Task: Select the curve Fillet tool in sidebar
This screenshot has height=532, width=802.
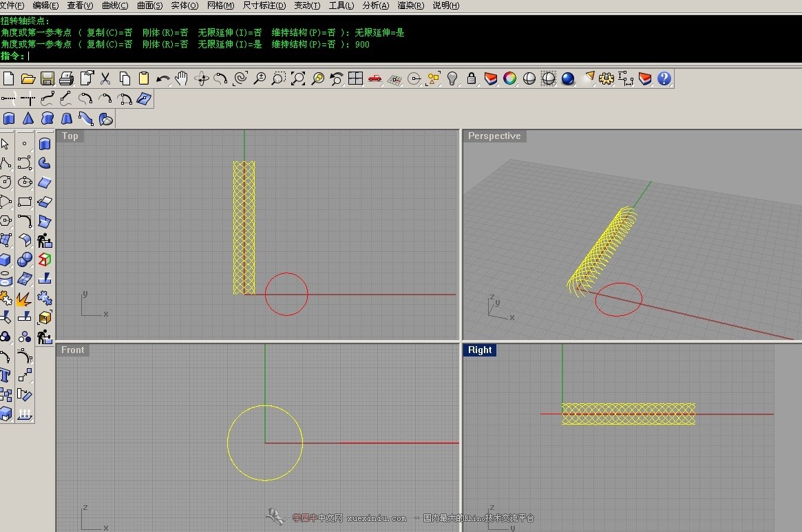Action: click(x=25, y=221)
